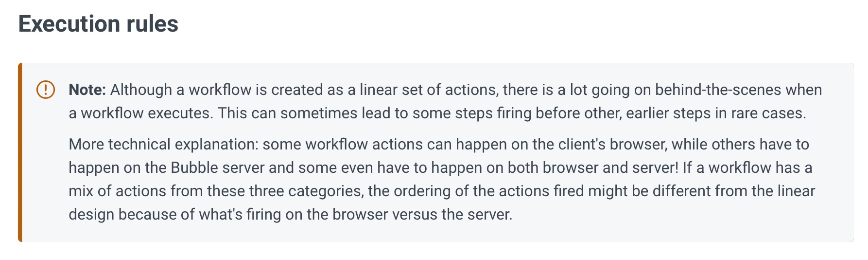Click the "Execution rules" heading
The width and height of the screenshot is (868, 260).
pos(98,24)
